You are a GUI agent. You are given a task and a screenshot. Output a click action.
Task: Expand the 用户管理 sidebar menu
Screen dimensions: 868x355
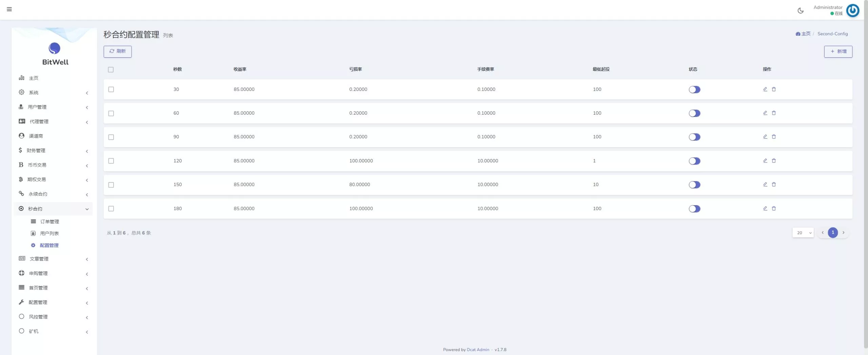(x=37, y=107)
